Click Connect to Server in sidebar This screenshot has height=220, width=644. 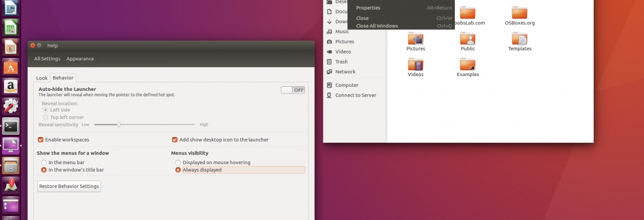[355, 95]
